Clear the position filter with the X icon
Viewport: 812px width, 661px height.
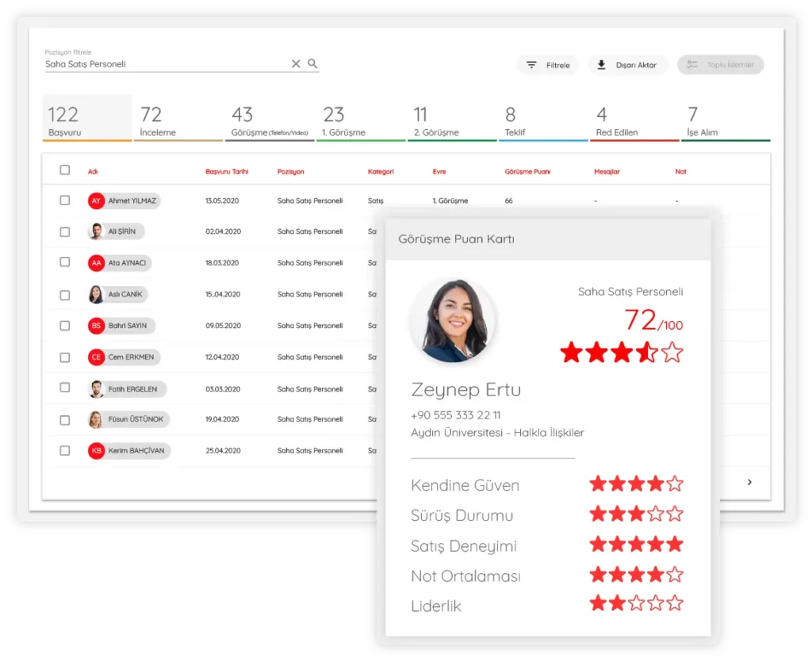[x=296, y=64]
